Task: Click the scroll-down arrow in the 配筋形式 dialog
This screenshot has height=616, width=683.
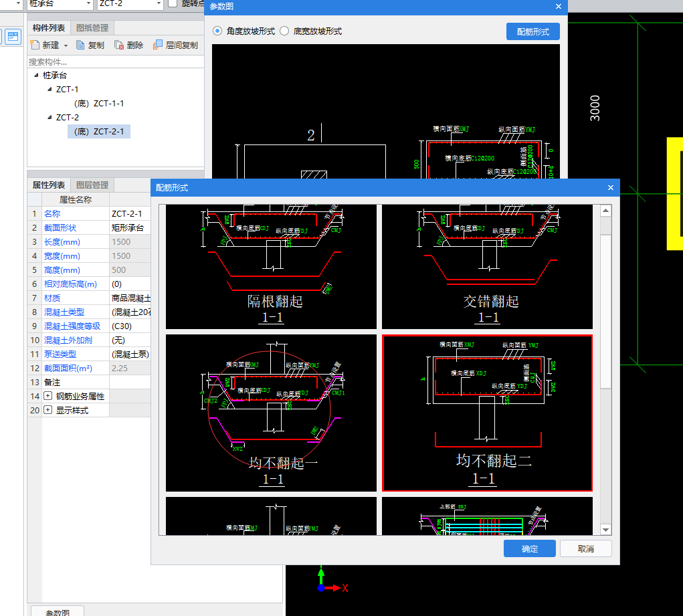Action: tap(605, 530)
